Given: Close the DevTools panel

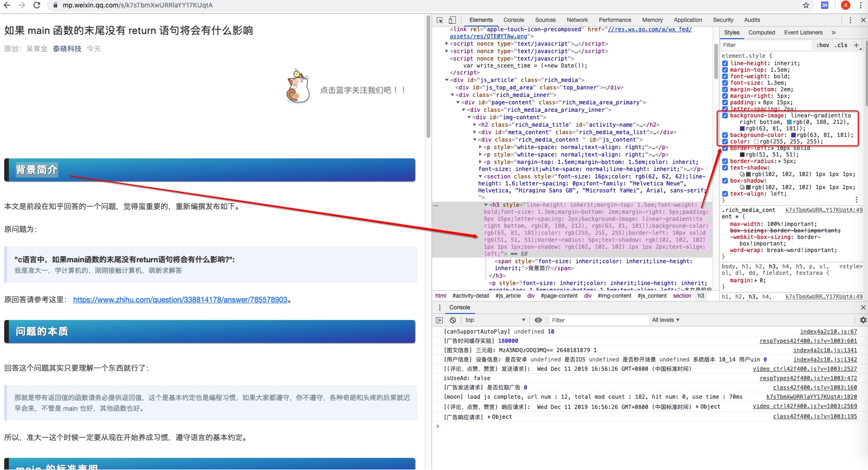Looking at the screenshot, I should (863, 20).
